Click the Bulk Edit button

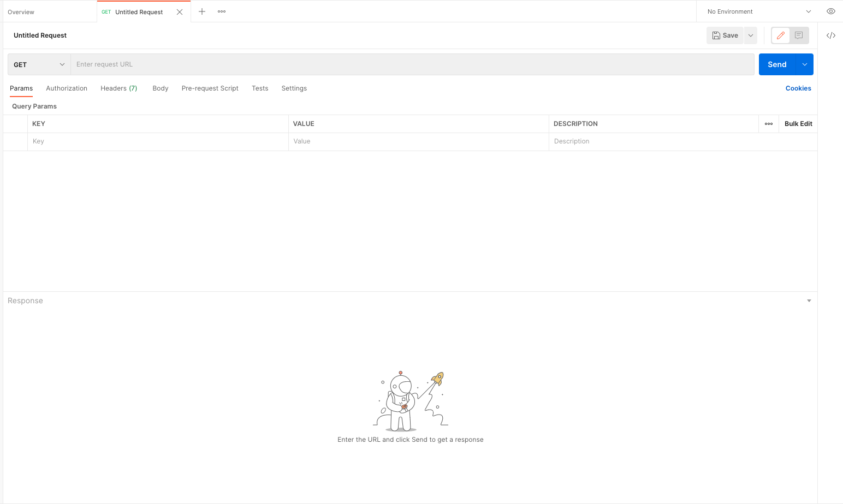798,124
